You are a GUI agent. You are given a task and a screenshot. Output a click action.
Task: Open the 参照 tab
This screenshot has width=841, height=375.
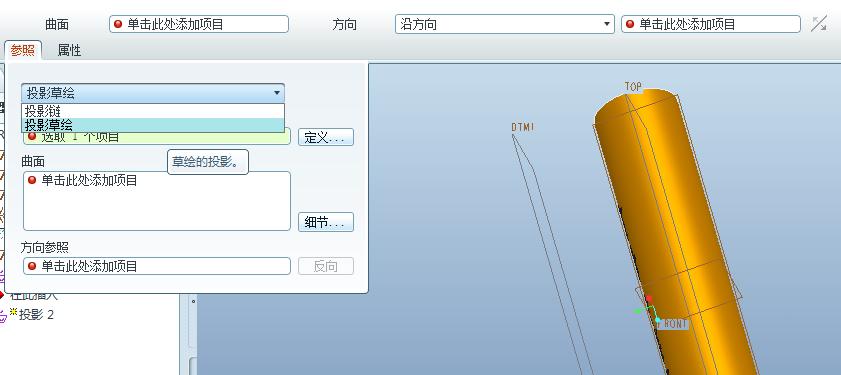coord(23,50)
